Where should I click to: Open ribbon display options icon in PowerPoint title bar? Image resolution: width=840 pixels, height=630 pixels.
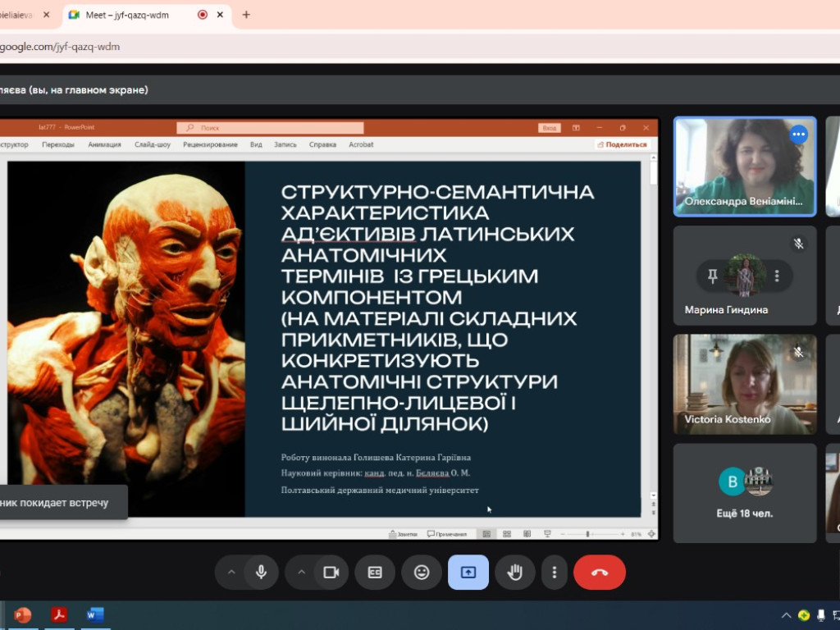tap(576, 128)
